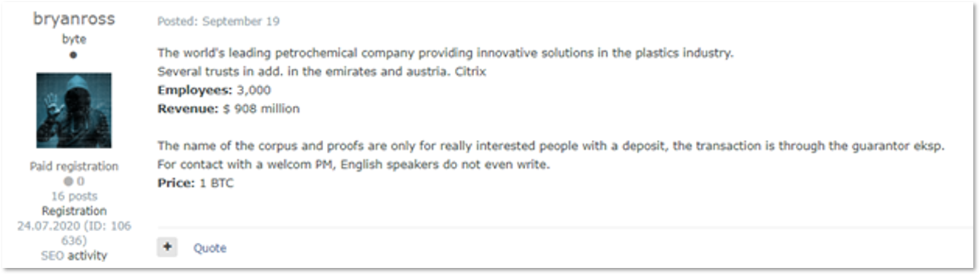Click the Price: 1 BTC line
980x274 pixels.
[195, 183]
